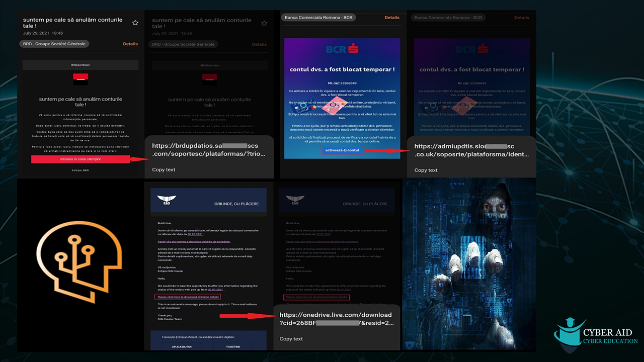This screenshot has height=362, width=644.
Task: Click the FAN Courier logo in the undimmed email
Action: coord(167,200)
